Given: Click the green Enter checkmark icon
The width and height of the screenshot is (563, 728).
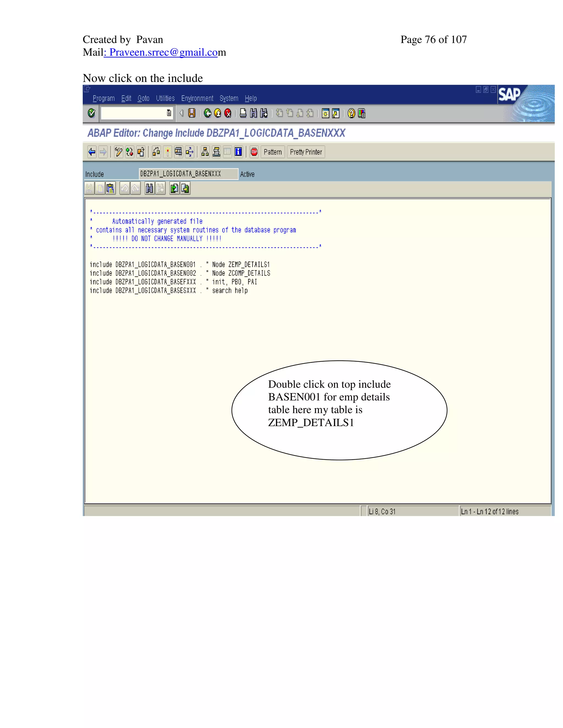Looking at the screenshot, I should [x=91, y=113].
